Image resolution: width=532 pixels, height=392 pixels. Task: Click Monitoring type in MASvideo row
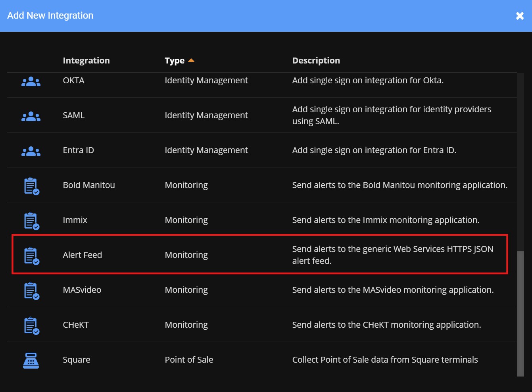[186, 290]
